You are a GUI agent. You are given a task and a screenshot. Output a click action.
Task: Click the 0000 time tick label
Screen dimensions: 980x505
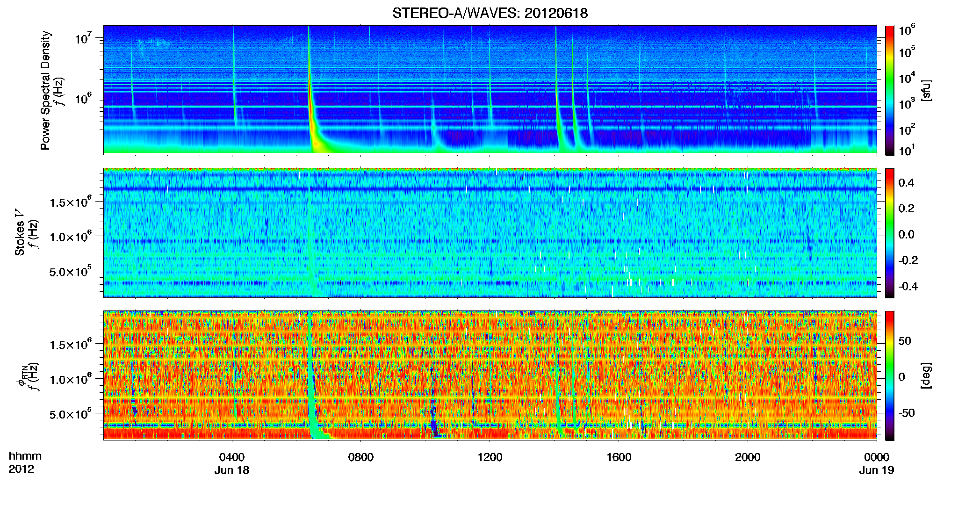[x=877, y=457]
